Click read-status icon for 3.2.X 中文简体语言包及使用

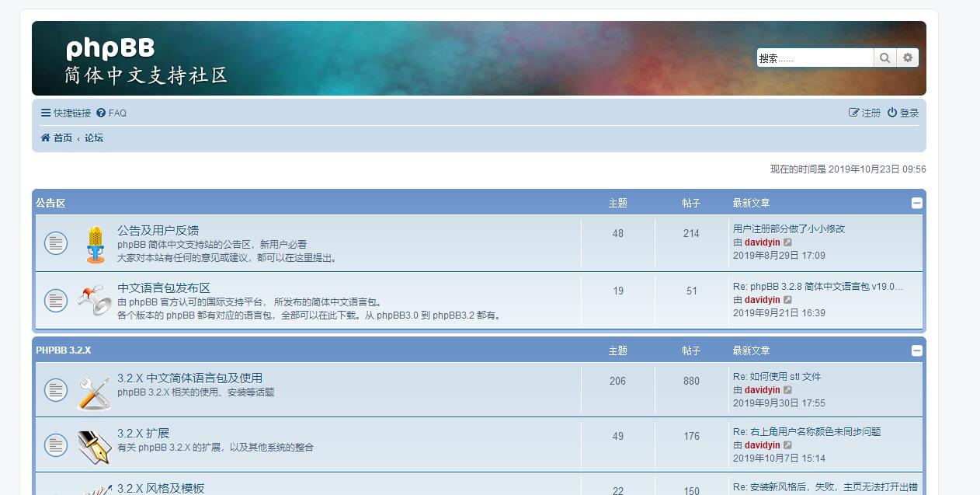coord(56,390)
